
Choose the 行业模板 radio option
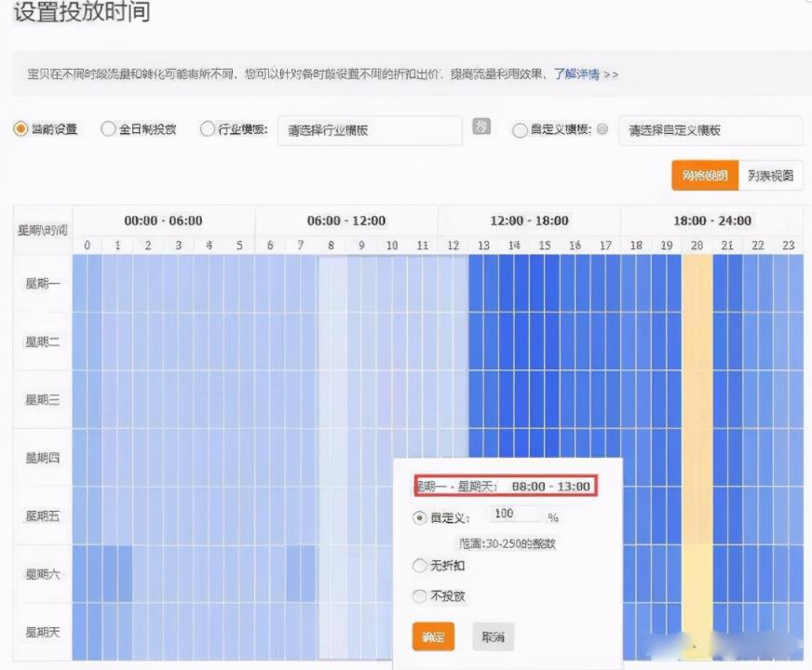[x=207, y=128]
